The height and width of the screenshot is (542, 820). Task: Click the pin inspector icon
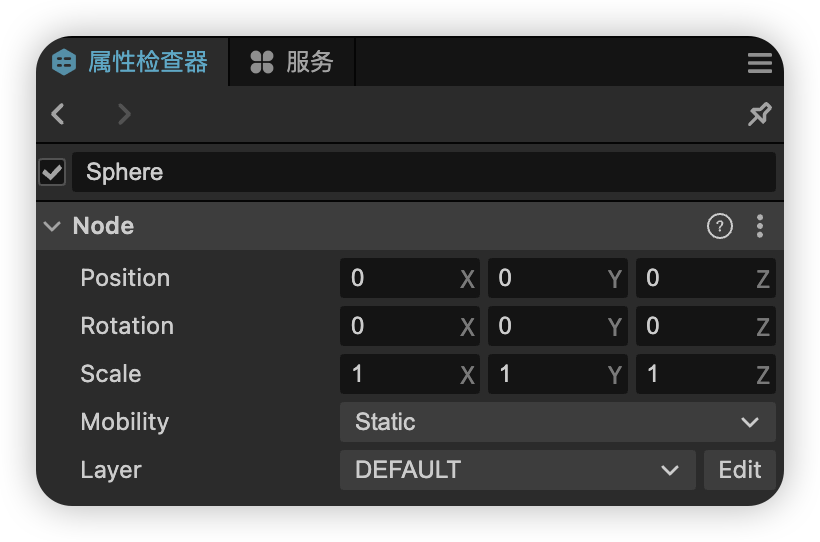tap(759, 114)
